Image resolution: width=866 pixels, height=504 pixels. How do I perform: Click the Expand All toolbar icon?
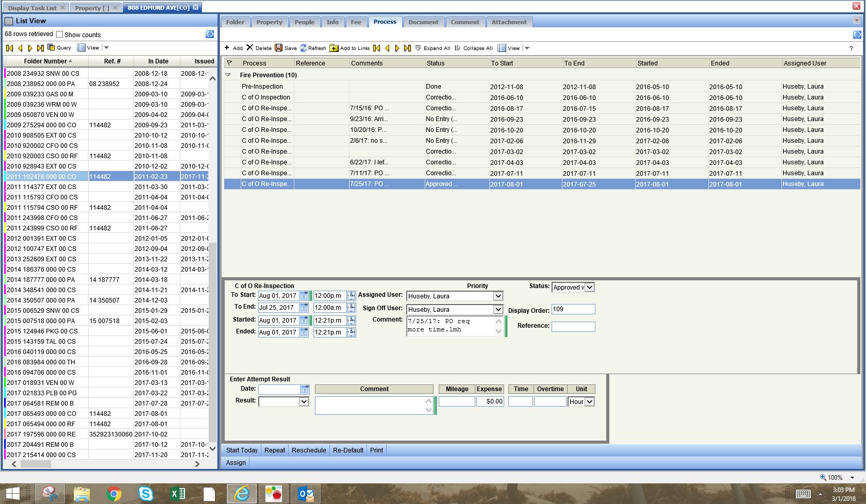pyautogui.click(x=418, y=48)
